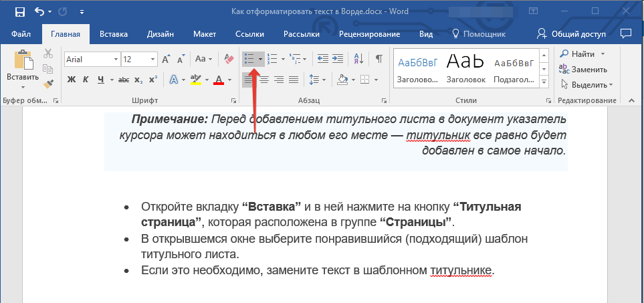
Task: Undo the last action
Action: coord(40,12)
